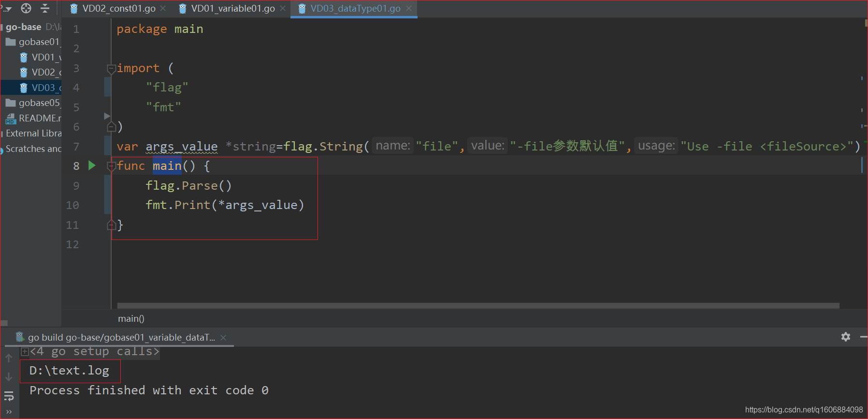Close the go build run tab
This screenshot has width=868, height=419.
(223, 338)
